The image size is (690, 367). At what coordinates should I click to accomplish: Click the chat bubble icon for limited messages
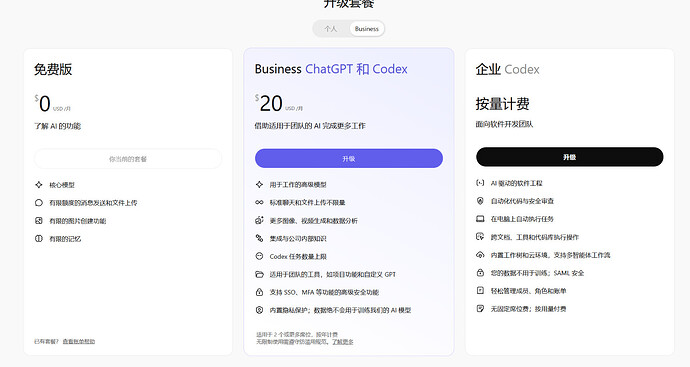tap(39, 203)
